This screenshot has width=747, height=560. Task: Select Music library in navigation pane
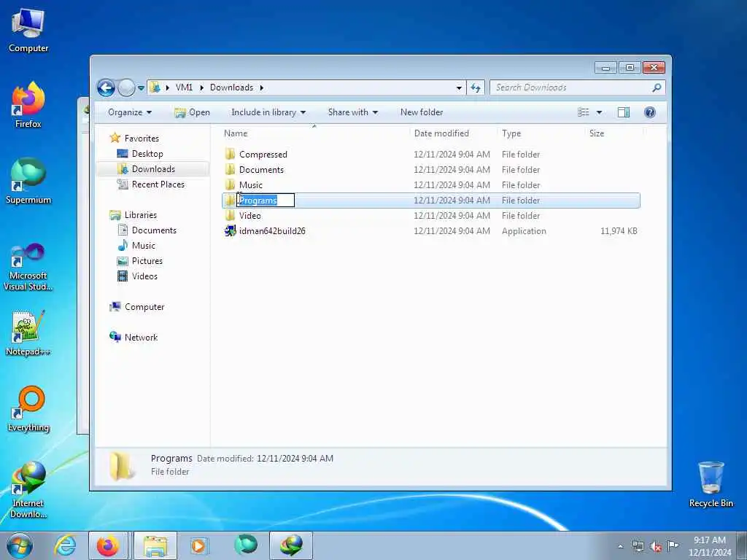(144, 245)
